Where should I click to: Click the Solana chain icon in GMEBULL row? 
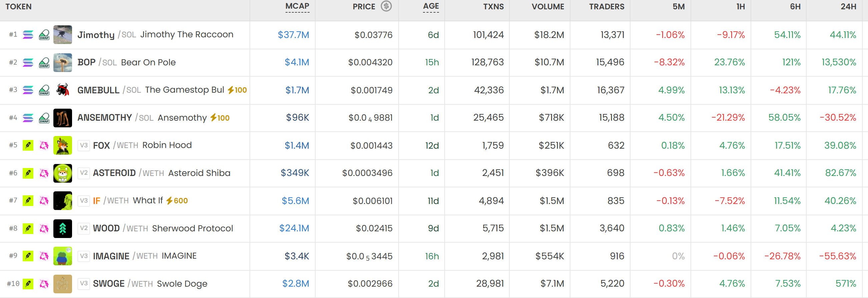tap(28, 90)
